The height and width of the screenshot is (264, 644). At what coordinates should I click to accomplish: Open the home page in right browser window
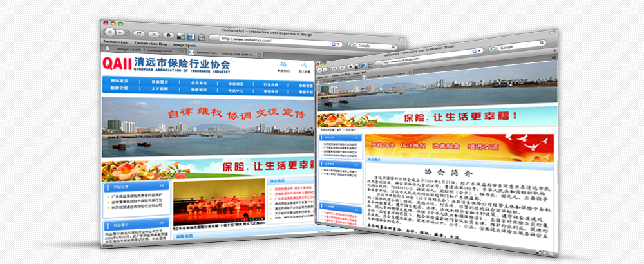tap(350, 66)
